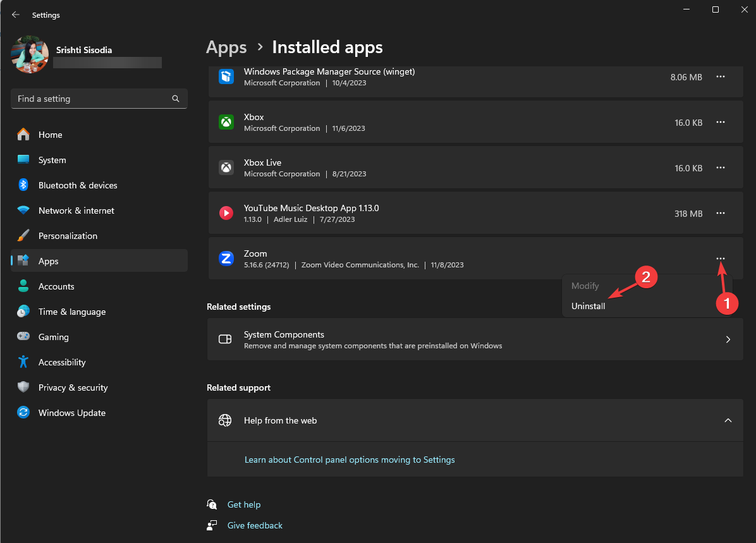Click the Zoom app icon
The image size is (756, 543).
226,259
